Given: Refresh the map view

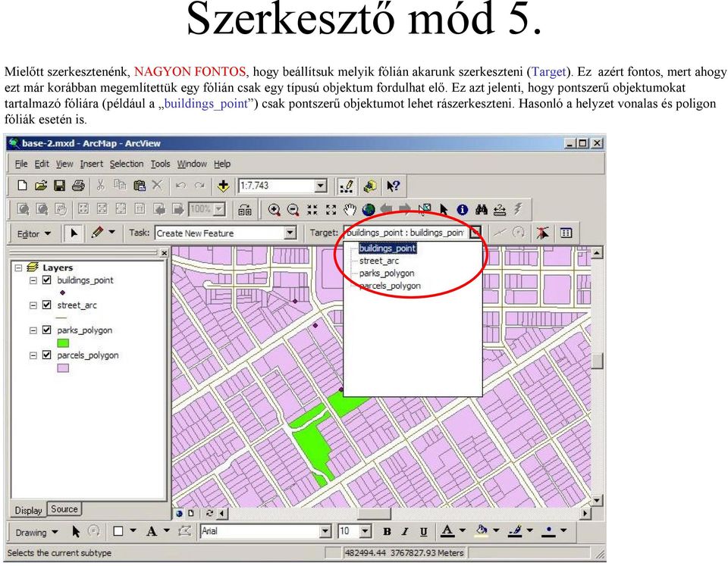Looking at the screenshot, I should 209,513.
